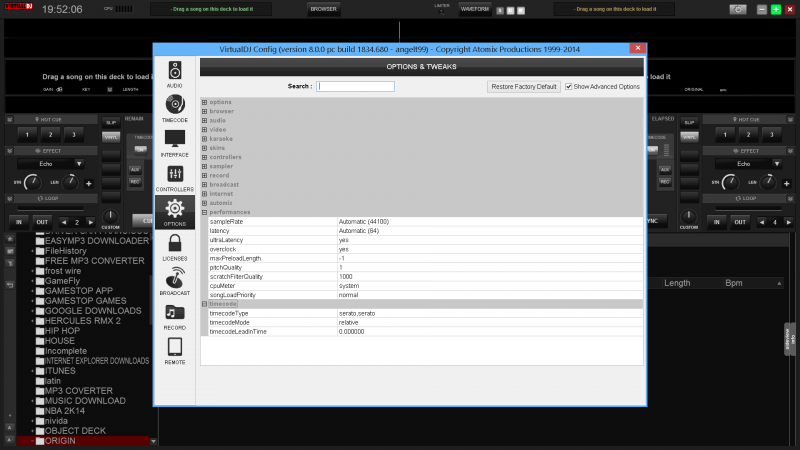This screenshot has width=800, height=450.
Task: Adjust left deck Echo STR knob
Action: coord(33,182)
